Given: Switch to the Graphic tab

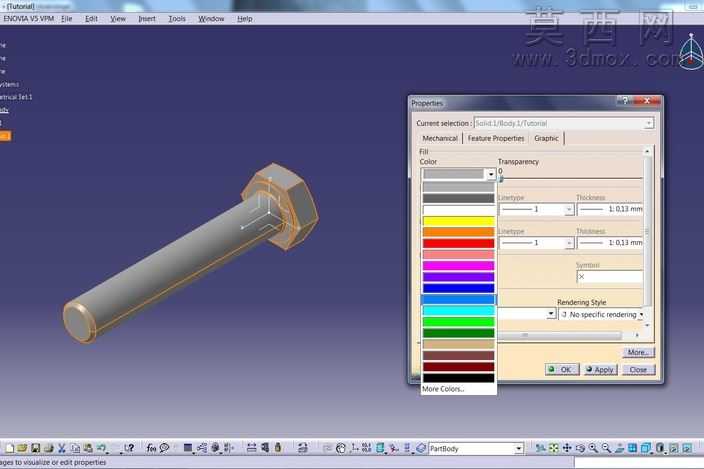Looking at the screenshot, I should point(546,138).
